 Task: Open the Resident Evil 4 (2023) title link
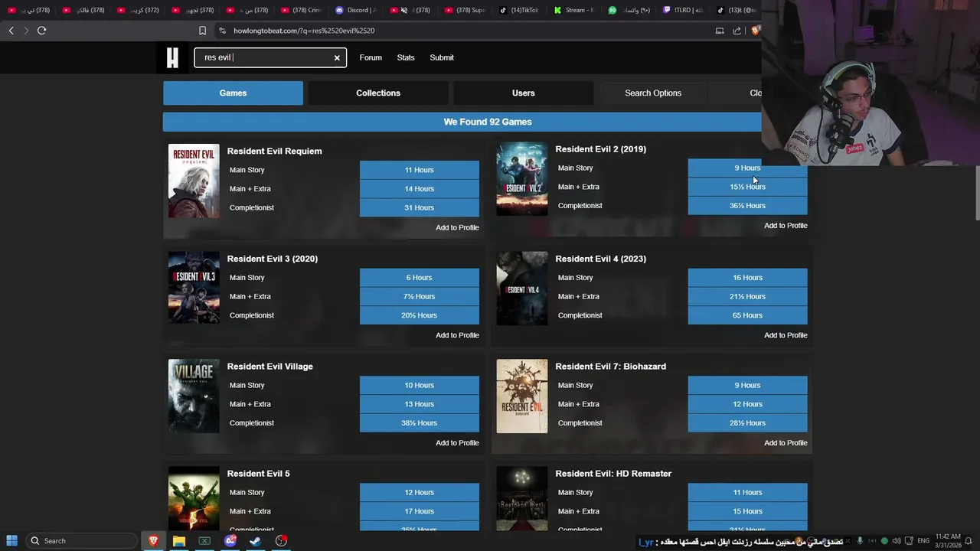tap(600, 259)
